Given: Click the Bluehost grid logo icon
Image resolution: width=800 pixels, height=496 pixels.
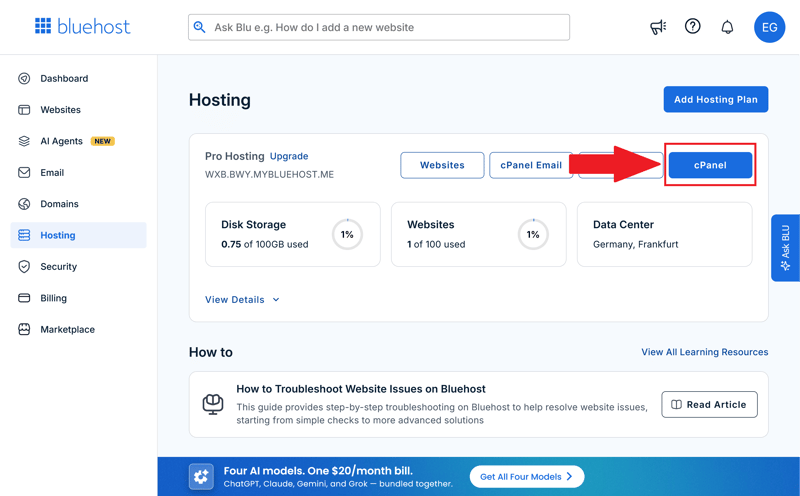Looking at the screenshot, I should coord(43,26).
